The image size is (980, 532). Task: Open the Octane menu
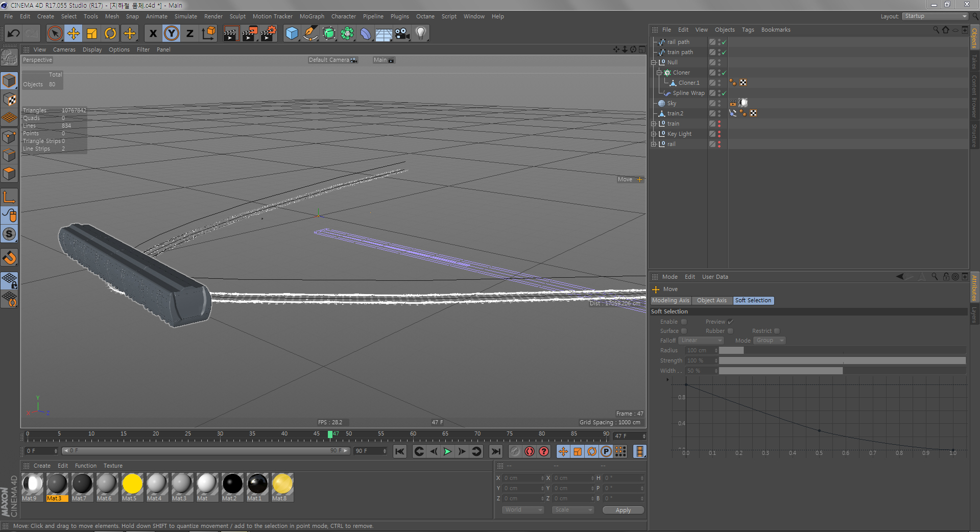pyautogui.click(x=425, y=16)
